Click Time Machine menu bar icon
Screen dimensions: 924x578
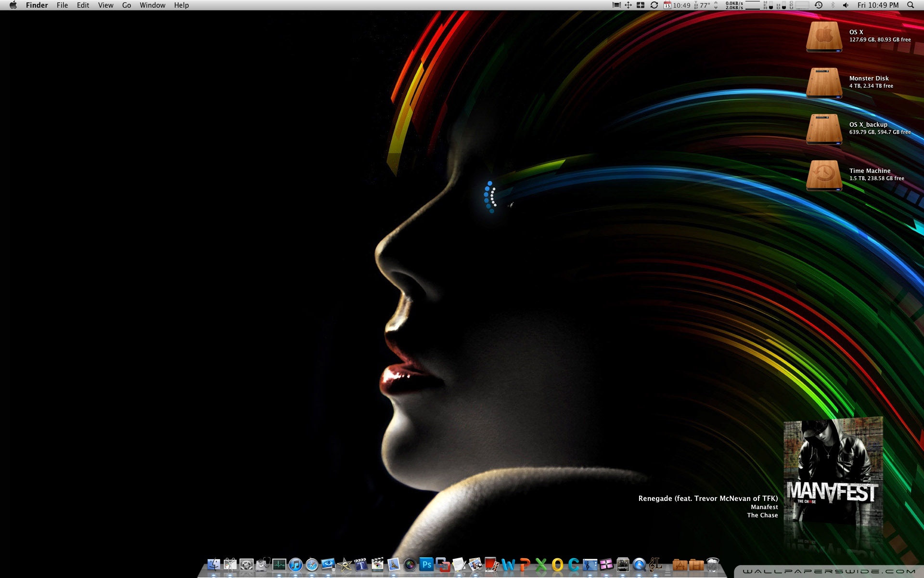pos(818,5)
